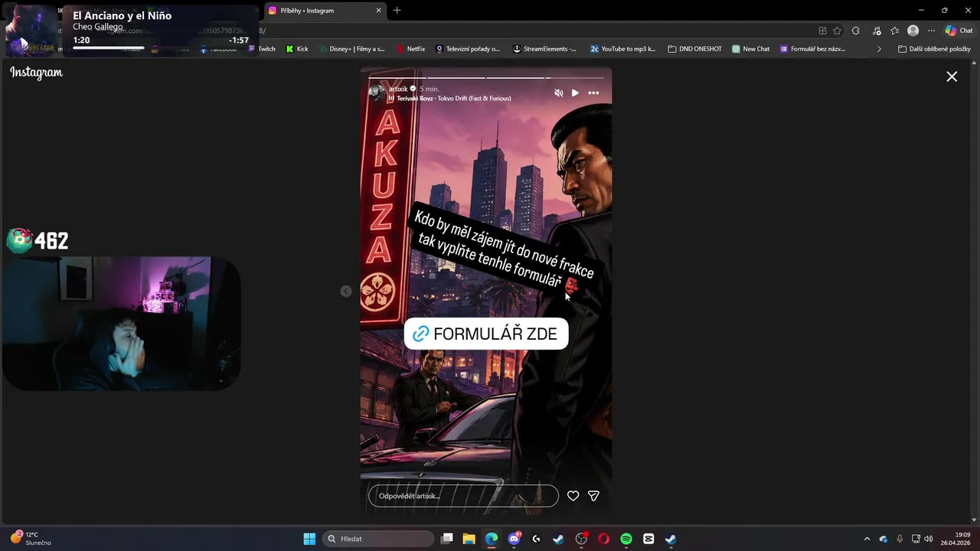Go to previous story using left arrow
The width and height of the screenshot is (980, 551).
(x=346, y=291)
